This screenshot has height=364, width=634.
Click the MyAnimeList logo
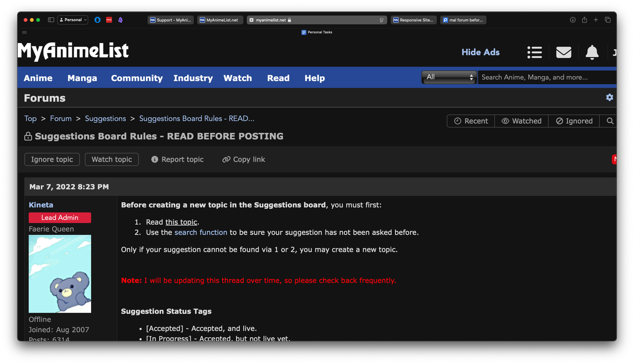[x=73, y=51]
